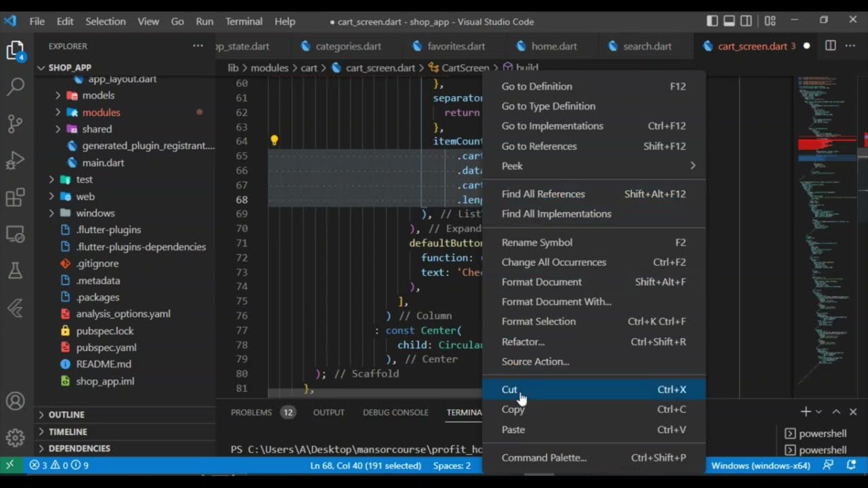Open the PROBLEMS panel tab
This screenshot has width=868, height=488.
tap(262, 412)
